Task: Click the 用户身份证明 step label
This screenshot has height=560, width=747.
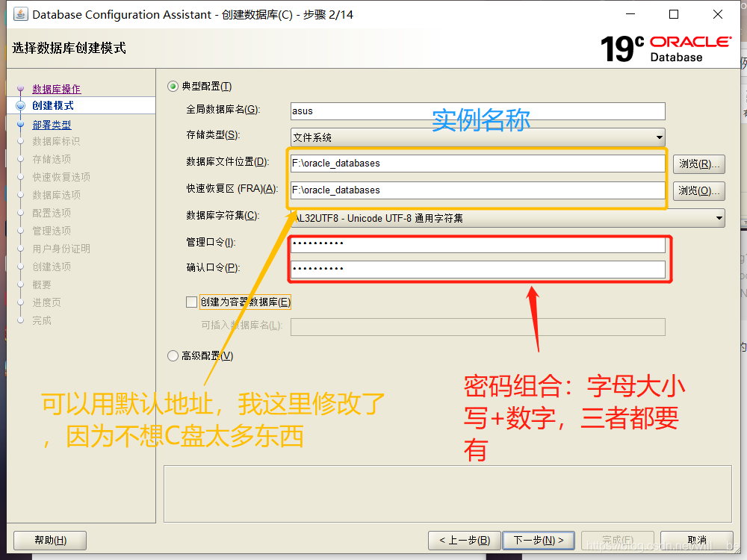Action: click(61, 249)
